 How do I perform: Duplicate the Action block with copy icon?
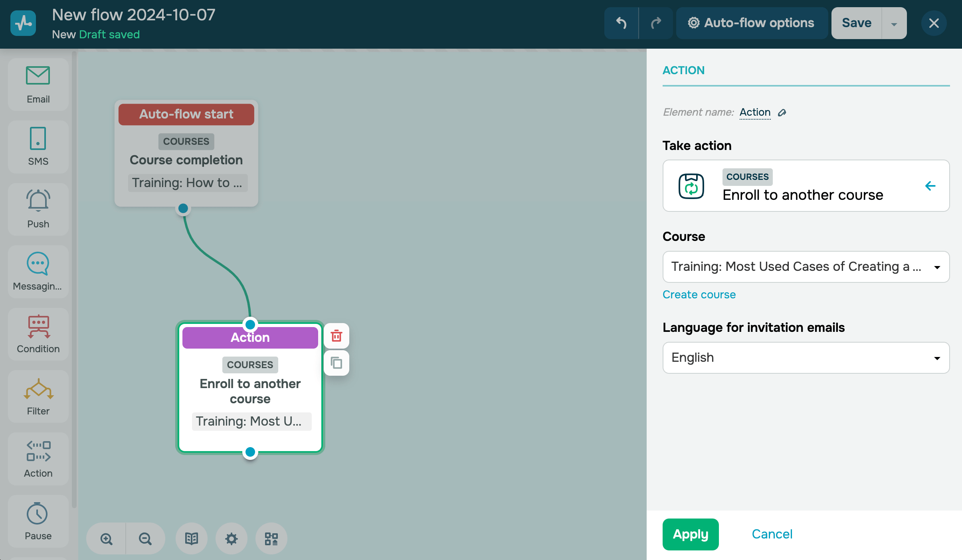point(337,363)
